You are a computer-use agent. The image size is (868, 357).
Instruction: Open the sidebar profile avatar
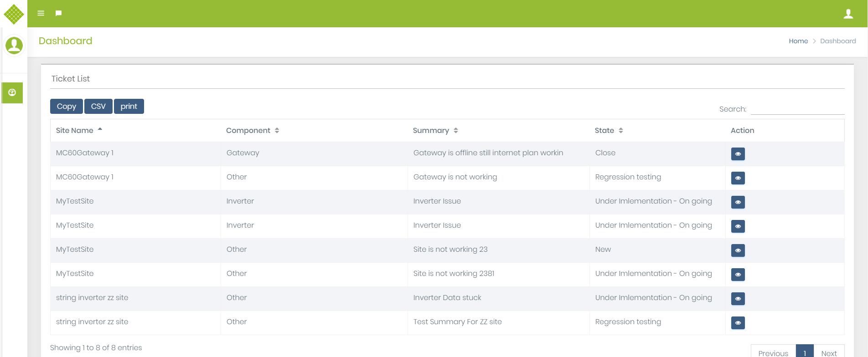pos(14,46)
